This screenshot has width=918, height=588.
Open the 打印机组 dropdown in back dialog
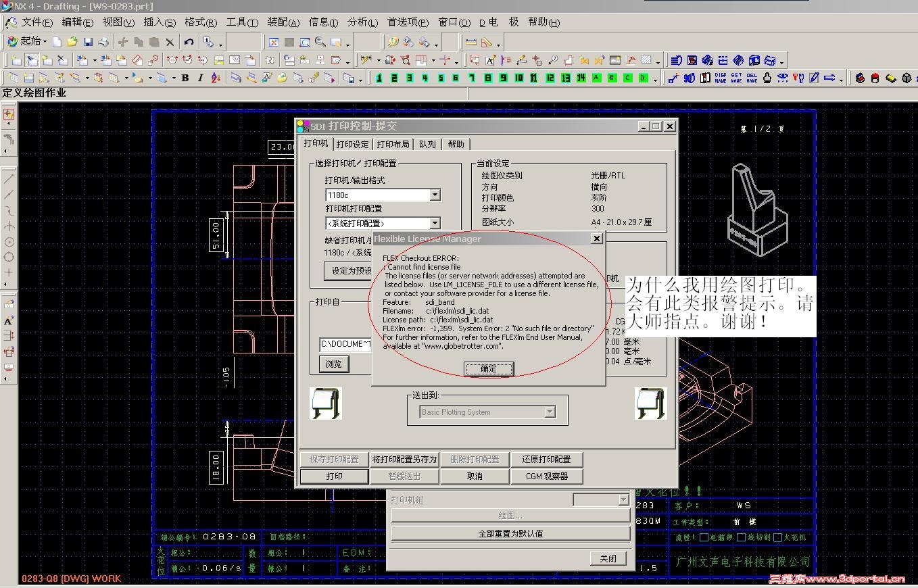623,499
